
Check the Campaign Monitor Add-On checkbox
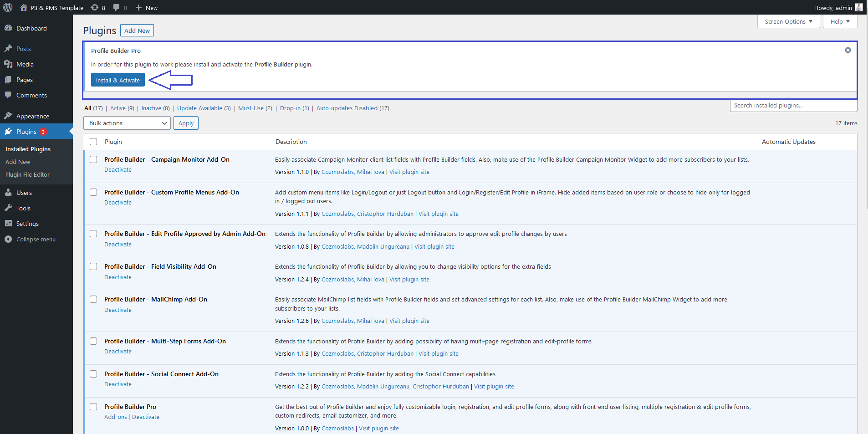coord(93,159)
